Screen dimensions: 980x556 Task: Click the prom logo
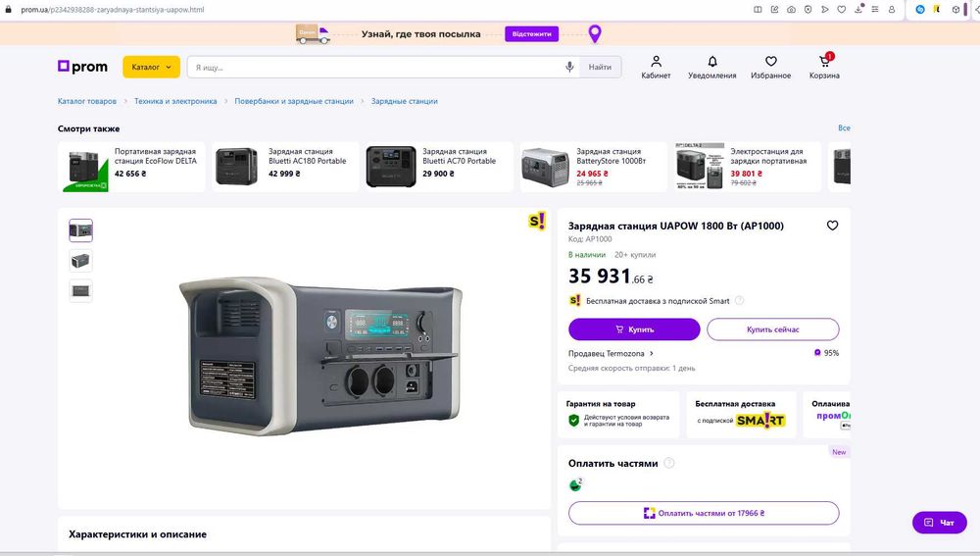[82, 67]
